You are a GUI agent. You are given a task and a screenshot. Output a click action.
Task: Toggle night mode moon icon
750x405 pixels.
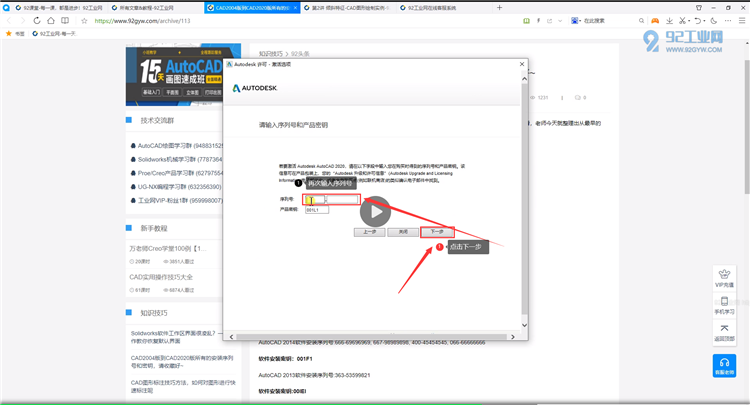(714, 21)
